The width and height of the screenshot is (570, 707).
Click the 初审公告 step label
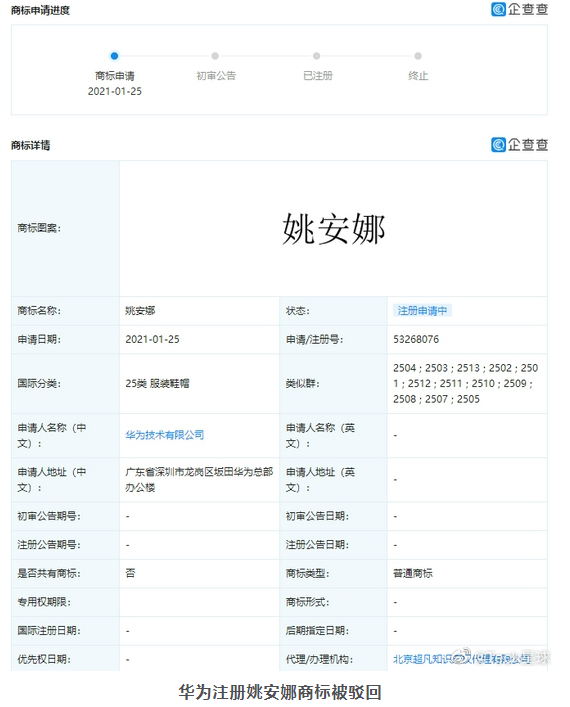click(216, 76)
